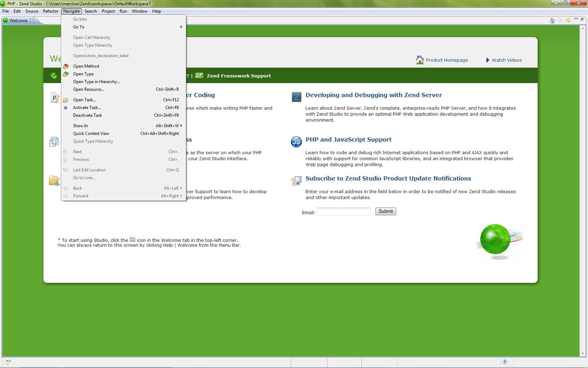Image resolution: width=588 pixels, height=368 pixels.
Task: Click the Product Homepage house icon
Action: (x=420, y=60)
